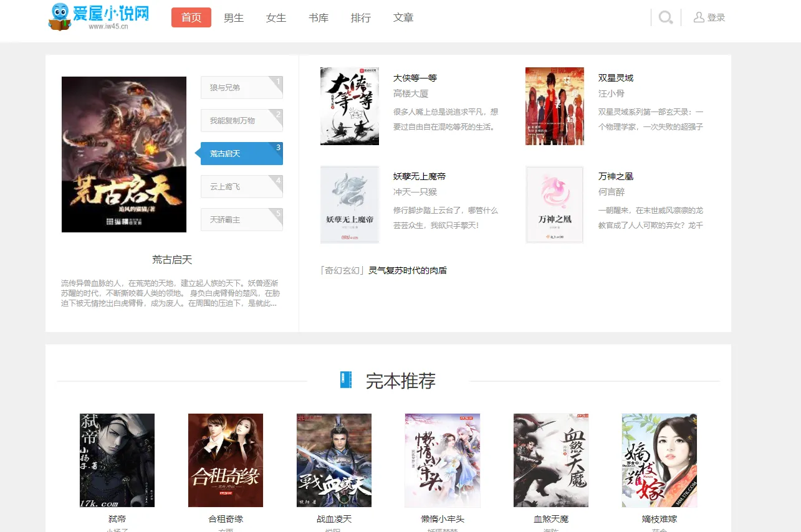Click the 万神之凰 book title
Image resolution: width=801 pixels, height=532 pixels.
tap(615, 176)
